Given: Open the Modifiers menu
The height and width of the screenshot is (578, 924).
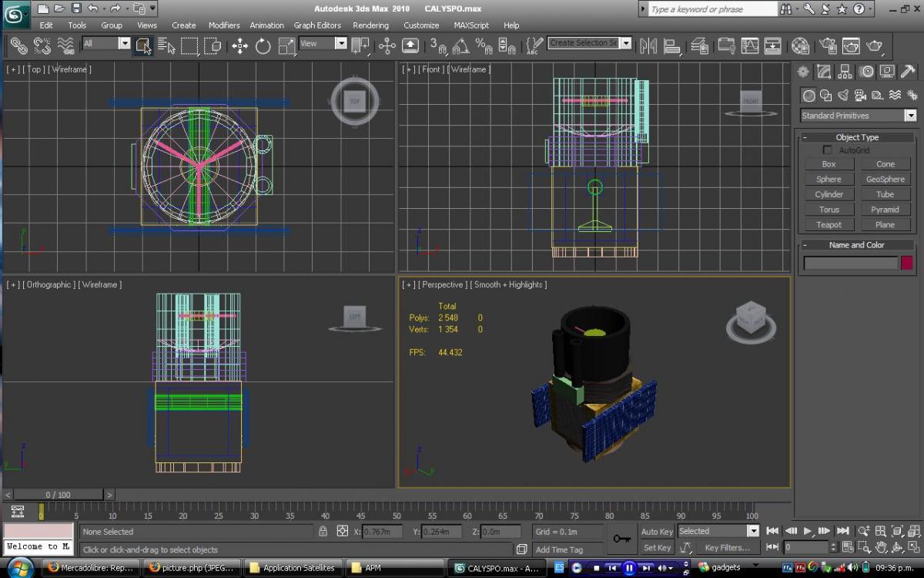Looking at the screenshot, I should pos(224,25).
